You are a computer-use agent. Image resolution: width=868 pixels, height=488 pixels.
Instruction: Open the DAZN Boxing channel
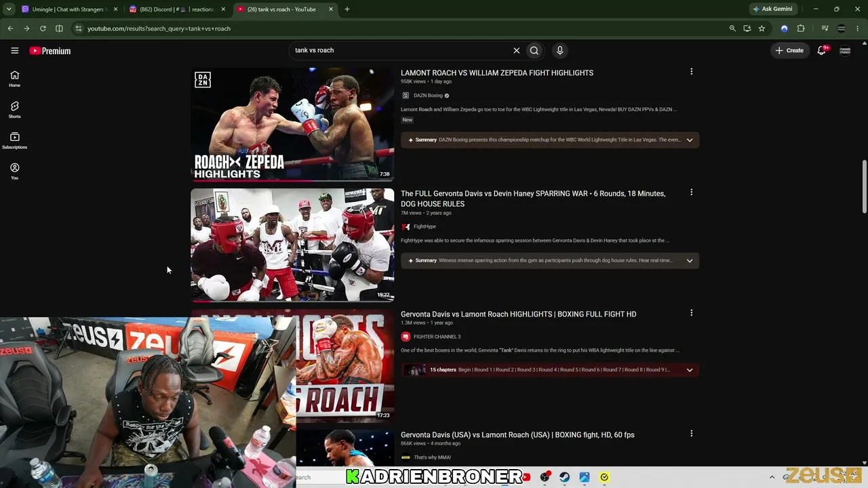coord(428,96)
